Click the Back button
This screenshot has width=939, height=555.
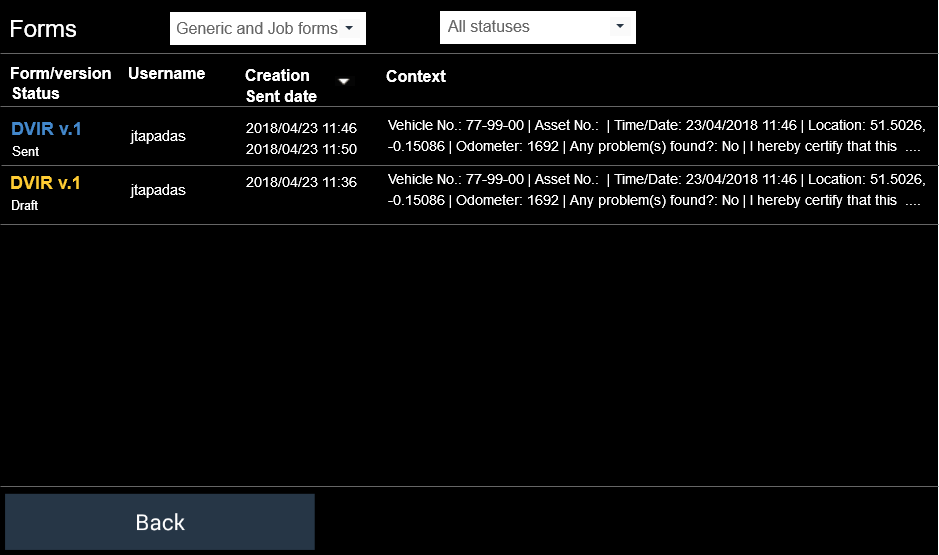pos(160,522)
